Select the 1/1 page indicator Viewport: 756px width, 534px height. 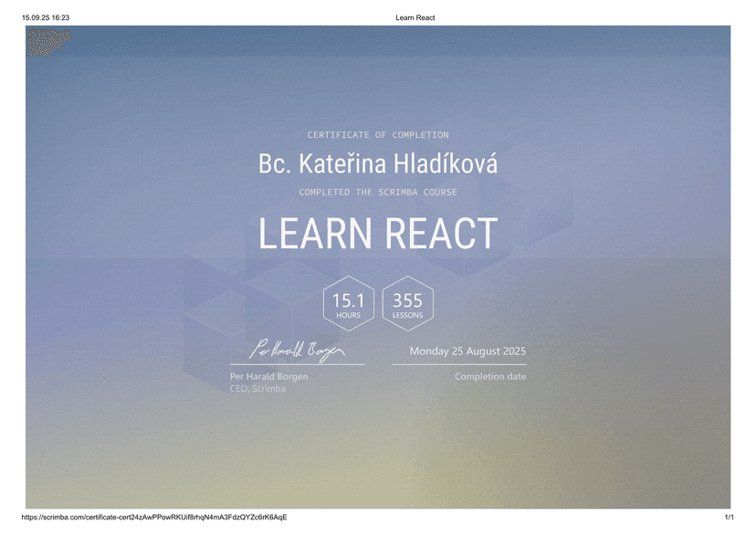[x=728, y=517]
